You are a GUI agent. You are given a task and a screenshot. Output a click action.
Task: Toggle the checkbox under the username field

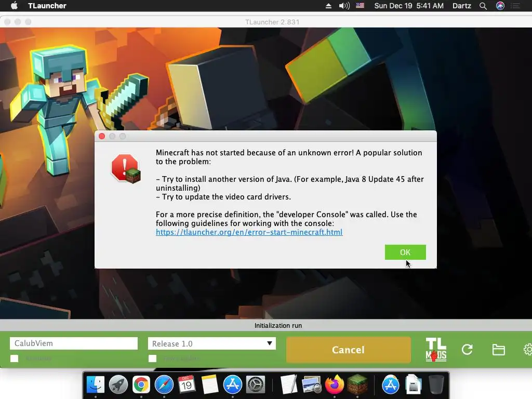click(x=14, y=358)
